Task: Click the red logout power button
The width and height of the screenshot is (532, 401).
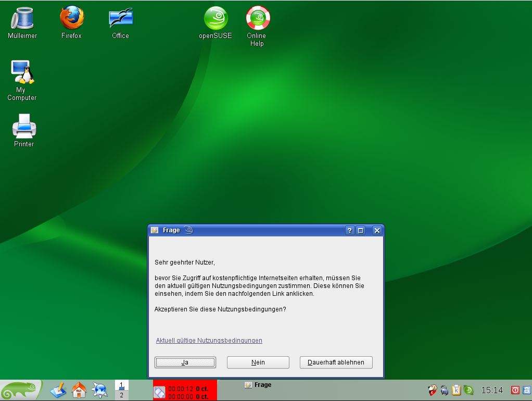Action: [x=515, y=391]
